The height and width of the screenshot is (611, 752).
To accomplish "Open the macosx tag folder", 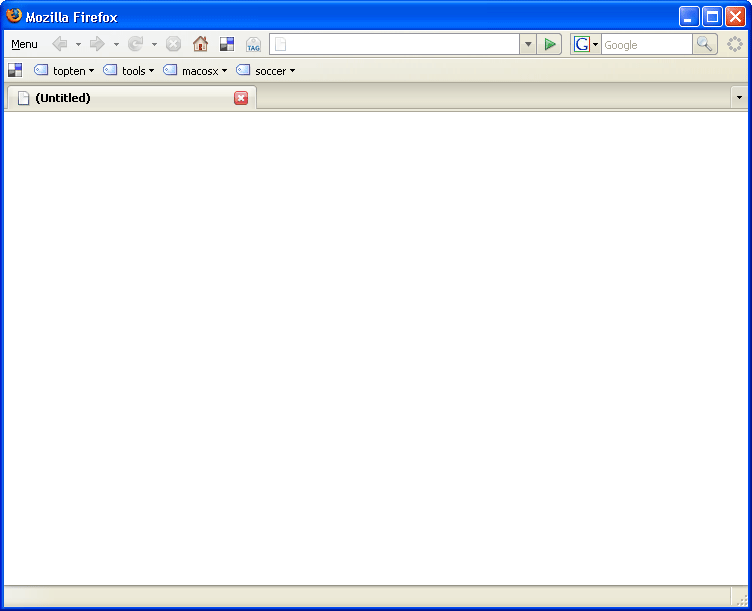I will [195, 71].
